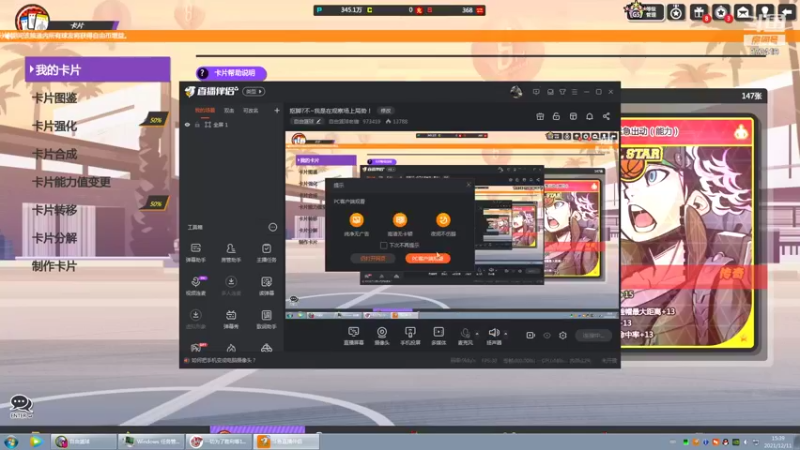Open the share icon in the stream header
This screenshot has width=800, height=450.
[606, 116]
